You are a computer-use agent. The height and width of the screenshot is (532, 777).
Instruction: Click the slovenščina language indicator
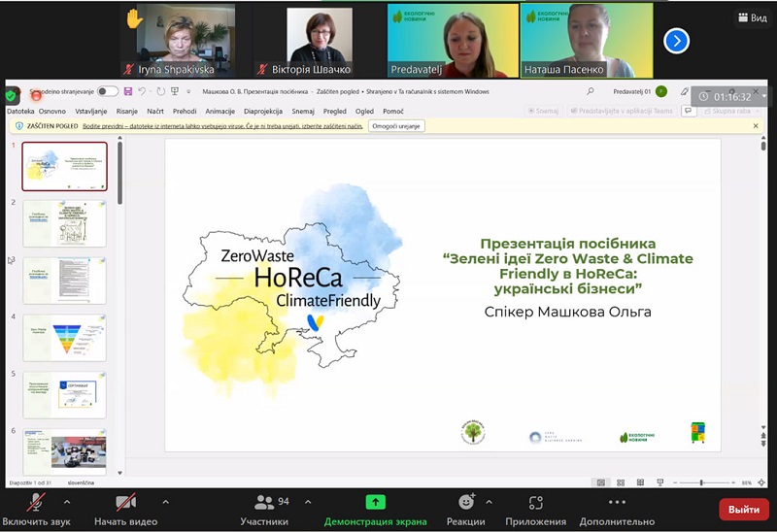tap(81, 482)
